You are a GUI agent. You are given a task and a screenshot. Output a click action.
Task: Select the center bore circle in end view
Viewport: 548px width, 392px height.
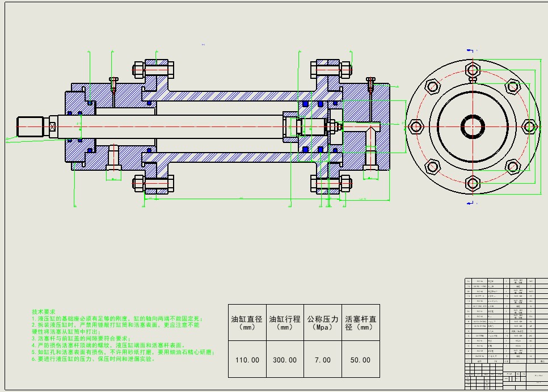[x=473, y=127]
